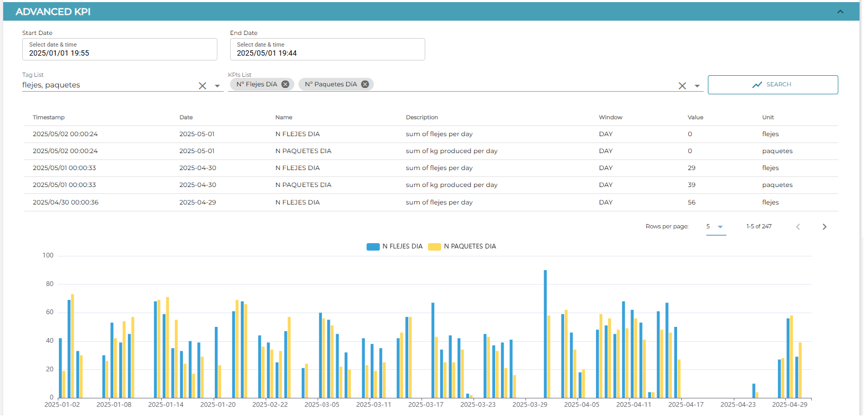The image size is (868, 418).
Task: Remove the N° Flejes DíA chip
Action: tap(285, 84)
